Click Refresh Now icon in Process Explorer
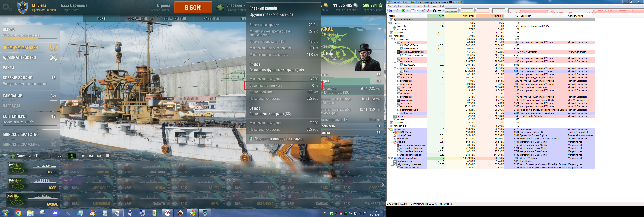The width and height of the screenshot is (644, 217). coord(397,11)
